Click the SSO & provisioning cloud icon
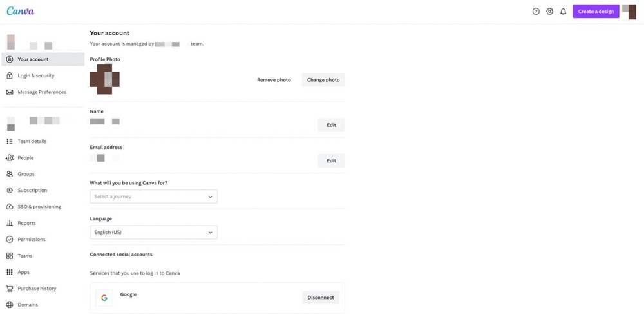 tap(10, 207)
